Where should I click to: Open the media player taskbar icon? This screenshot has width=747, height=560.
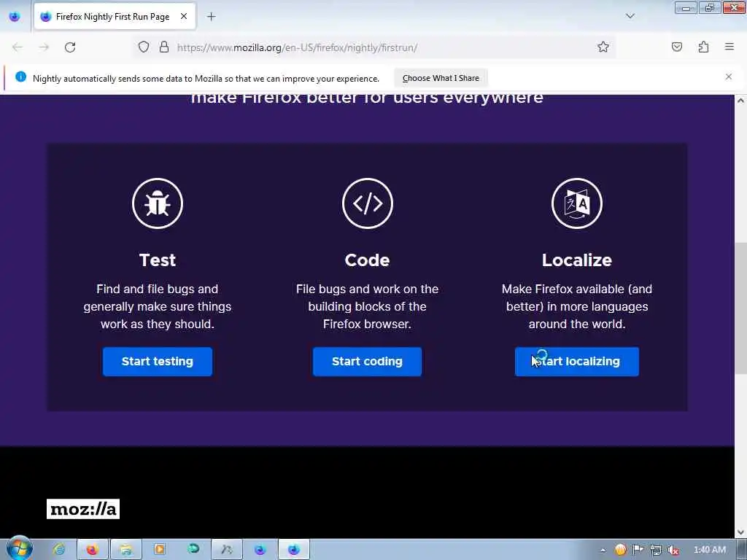(160, 550)
